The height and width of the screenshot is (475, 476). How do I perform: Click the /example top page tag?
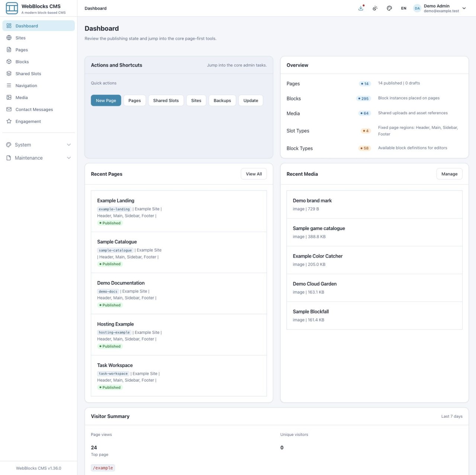tap(103, 468)
